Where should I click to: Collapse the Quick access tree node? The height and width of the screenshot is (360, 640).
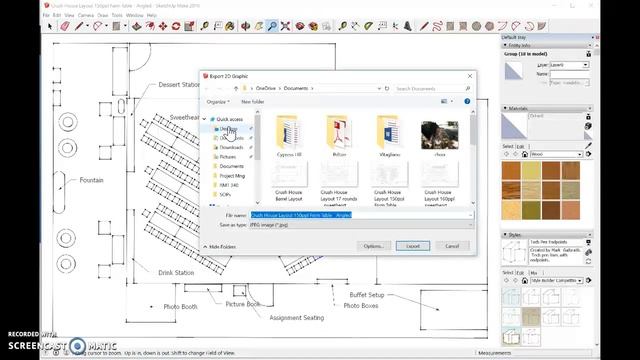pos(204,119)
